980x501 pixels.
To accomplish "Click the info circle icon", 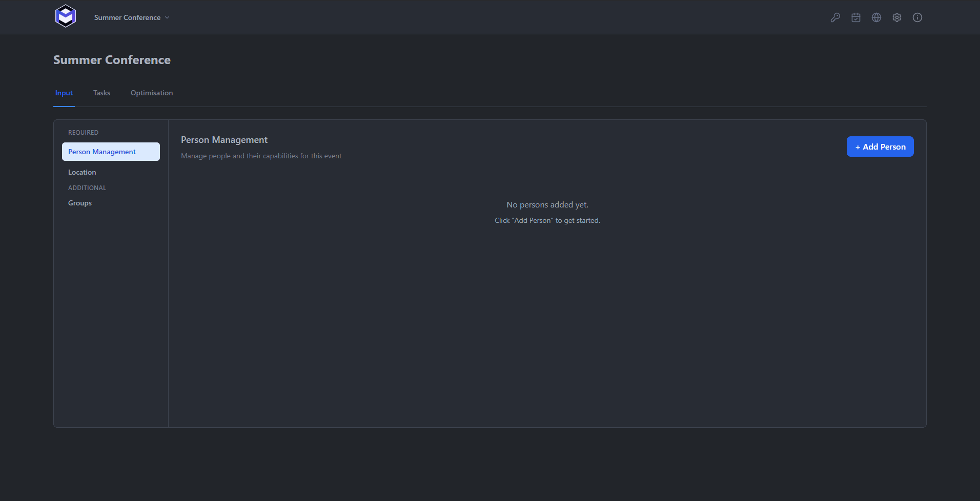I will coord(917,17).
